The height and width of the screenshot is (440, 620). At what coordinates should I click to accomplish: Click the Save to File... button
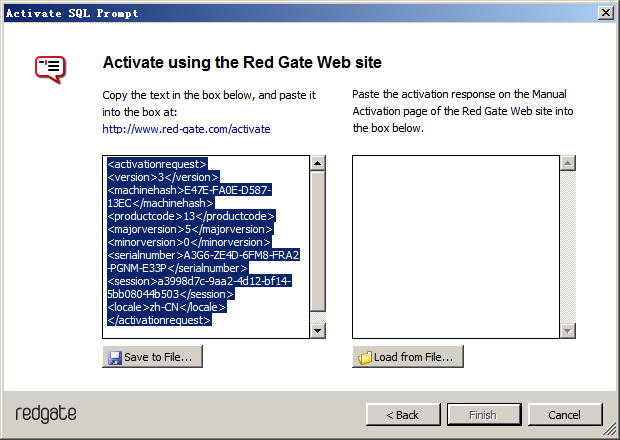[153, 357]
